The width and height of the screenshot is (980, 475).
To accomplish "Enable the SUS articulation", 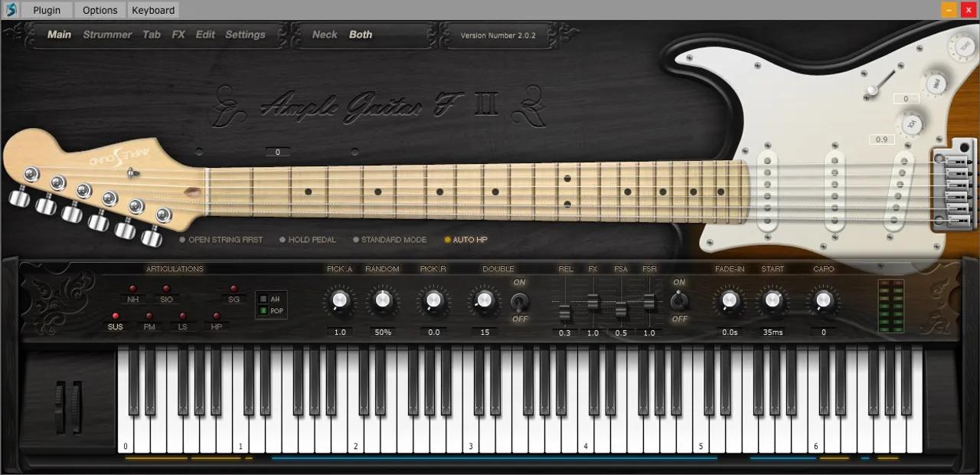I will click(x=116, y=316).
